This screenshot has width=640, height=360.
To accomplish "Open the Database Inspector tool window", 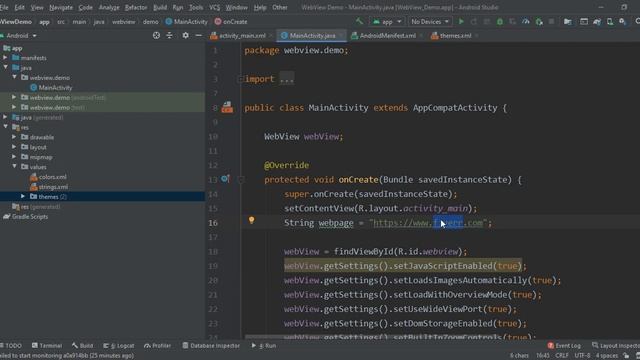I will [211, 345].
